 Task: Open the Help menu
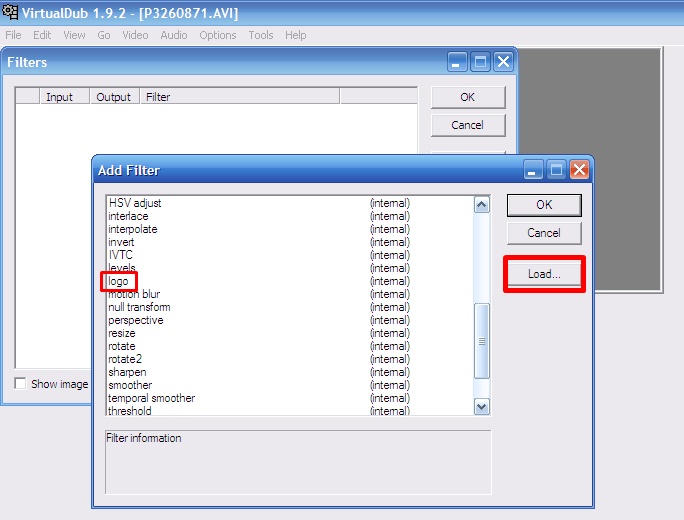(x=296, y=35)
